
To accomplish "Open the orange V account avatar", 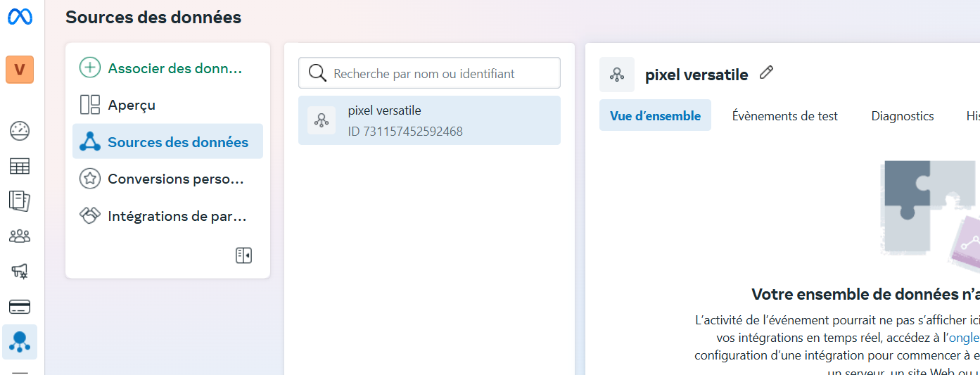I will pos(20,70).
